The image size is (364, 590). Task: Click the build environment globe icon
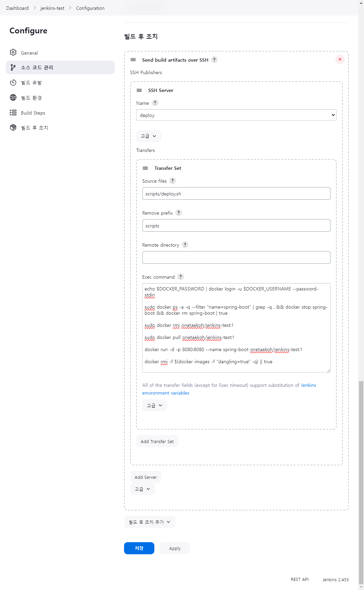point(13,97)
